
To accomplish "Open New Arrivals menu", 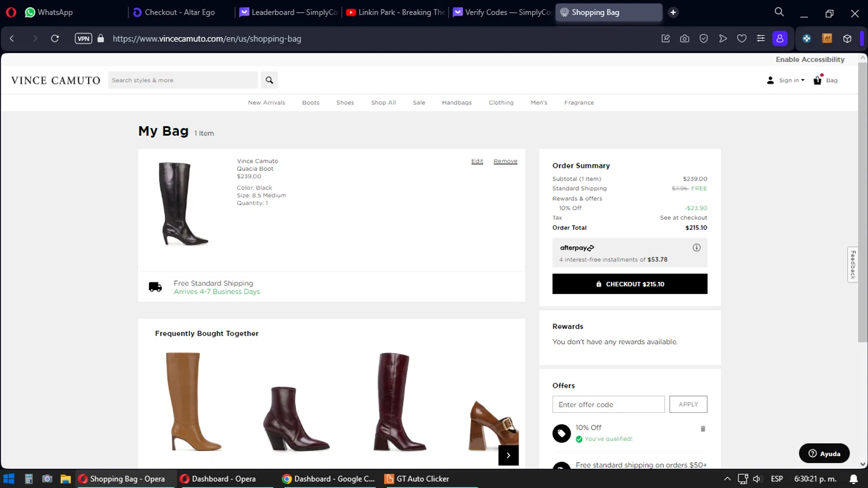I will pyautogui.click(x=267, y=102).
